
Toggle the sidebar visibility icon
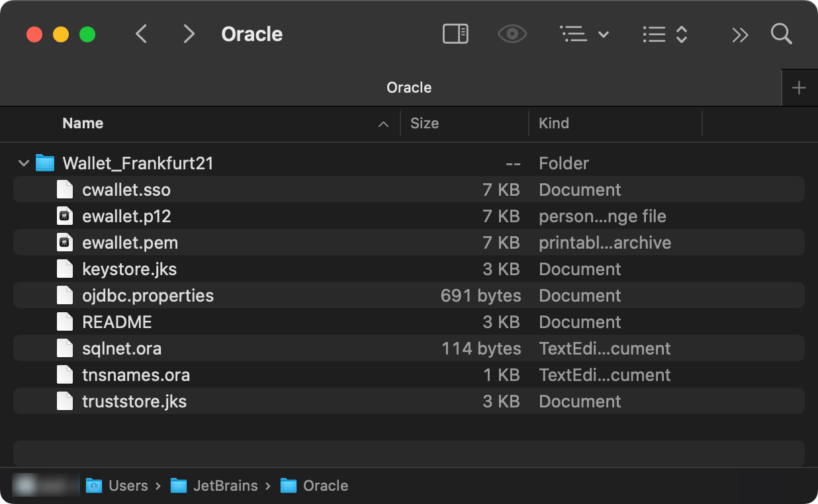tap(455, 34)
